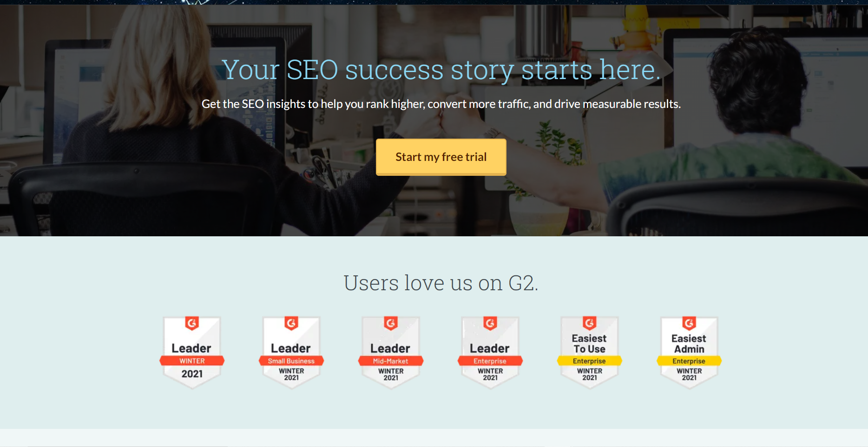Click the red Small Business ribbon label
868x447 pixels.
pyautogui.click(x=291, y=361)
